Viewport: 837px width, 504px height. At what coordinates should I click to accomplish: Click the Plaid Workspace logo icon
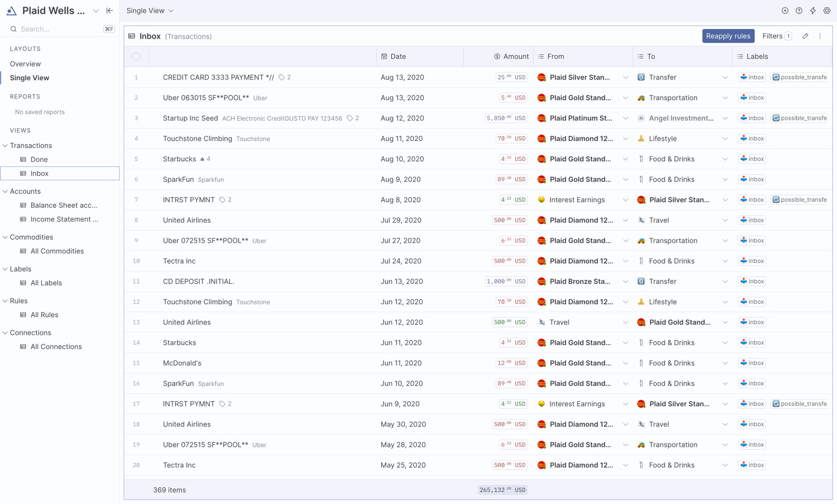(11, 10)
